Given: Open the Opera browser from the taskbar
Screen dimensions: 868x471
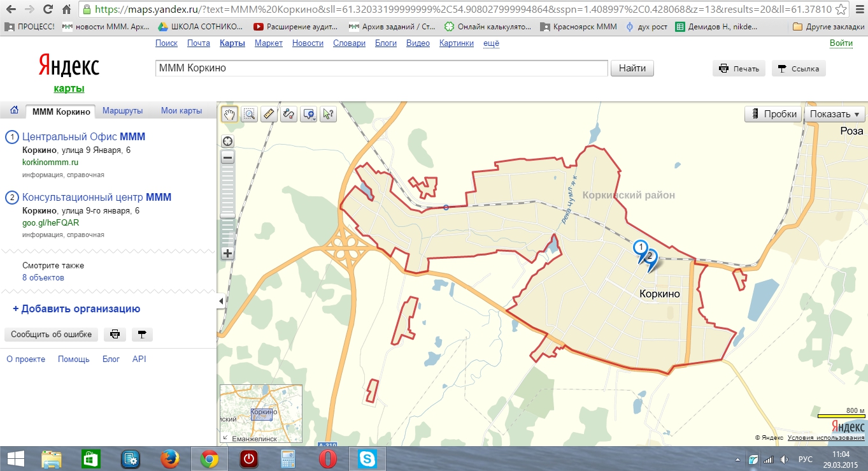Looking at the screenshot, I should [327, 459].
